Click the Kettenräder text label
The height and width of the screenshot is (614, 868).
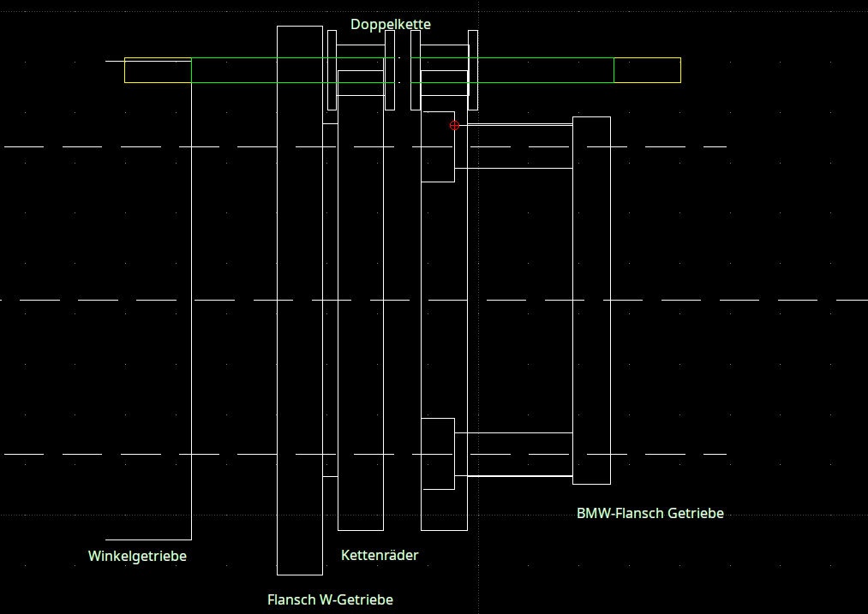tap(380, 555)
